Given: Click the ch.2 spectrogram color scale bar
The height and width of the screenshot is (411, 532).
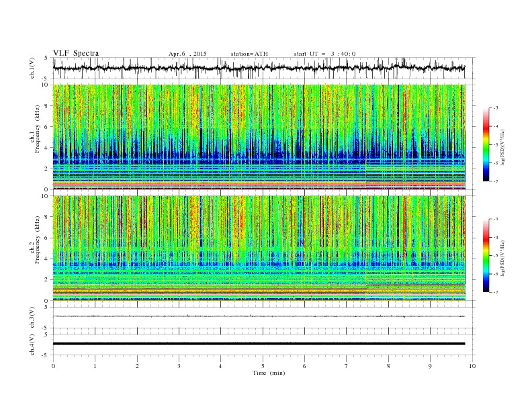Looking at the screenshot, I should point(486,256).
